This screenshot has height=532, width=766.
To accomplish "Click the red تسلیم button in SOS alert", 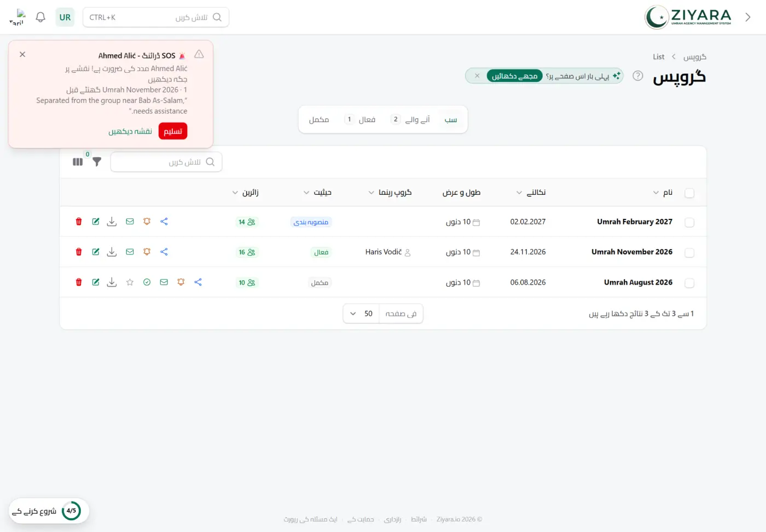I will click(173, 131).
